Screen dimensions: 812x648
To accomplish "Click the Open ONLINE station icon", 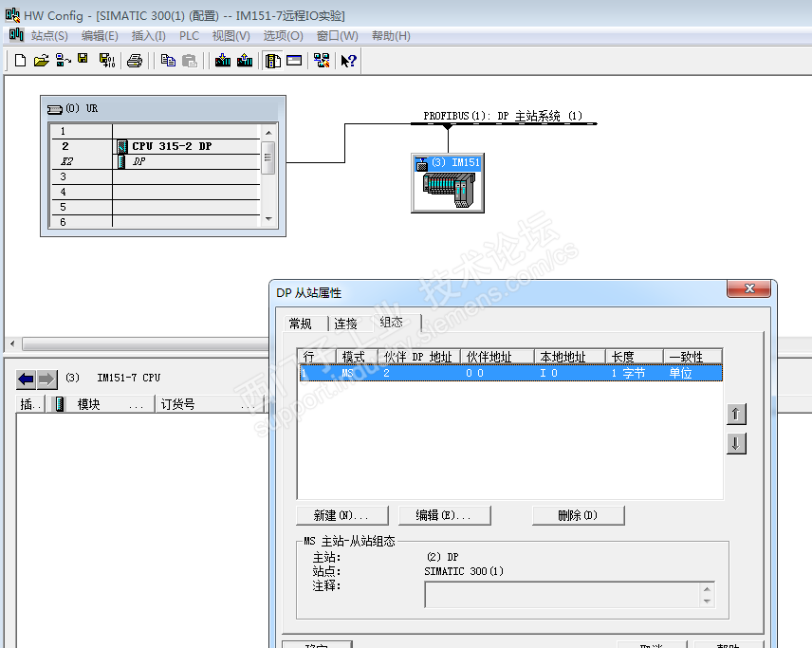I will (x=64, y=61).
